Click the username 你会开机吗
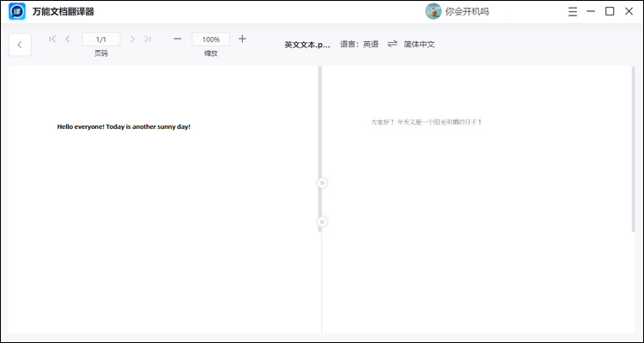The width and height of the screenshot is (644, 343). pos(467,11)
